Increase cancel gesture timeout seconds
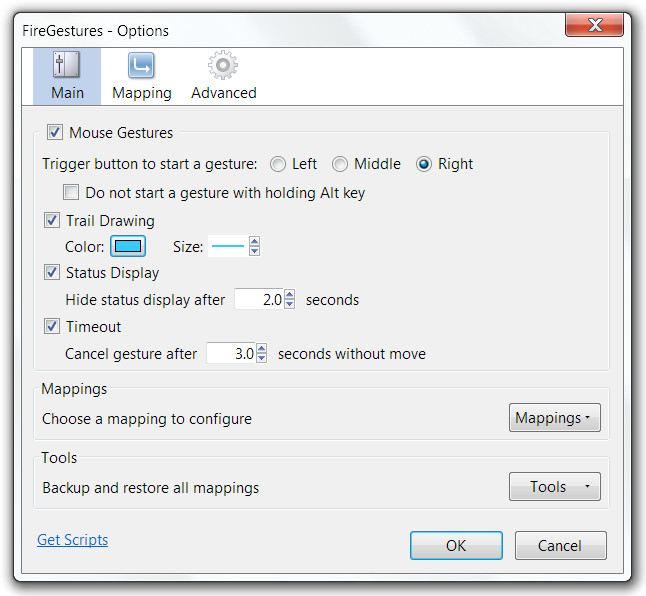The height and width of the screenshot is (596, 646). click(x=262, y=348)
